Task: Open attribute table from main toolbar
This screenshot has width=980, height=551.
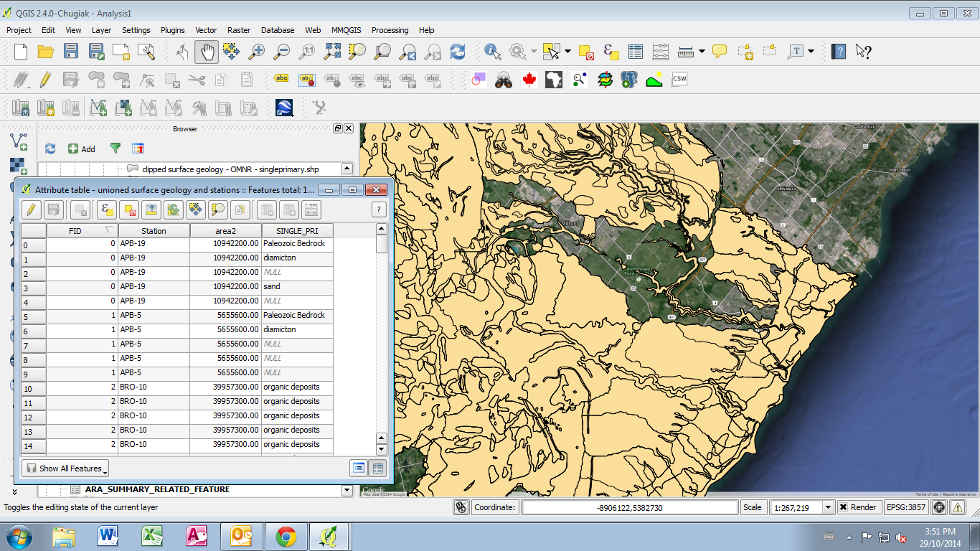Action: 636,52
